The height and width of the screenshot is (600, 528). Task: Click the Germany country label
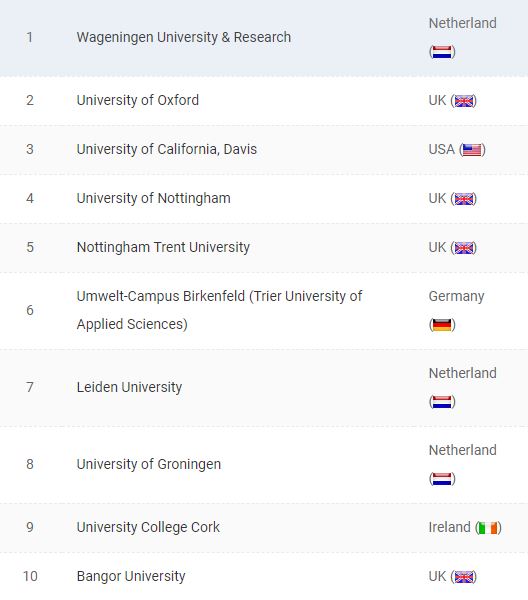(x=456, y=297)
